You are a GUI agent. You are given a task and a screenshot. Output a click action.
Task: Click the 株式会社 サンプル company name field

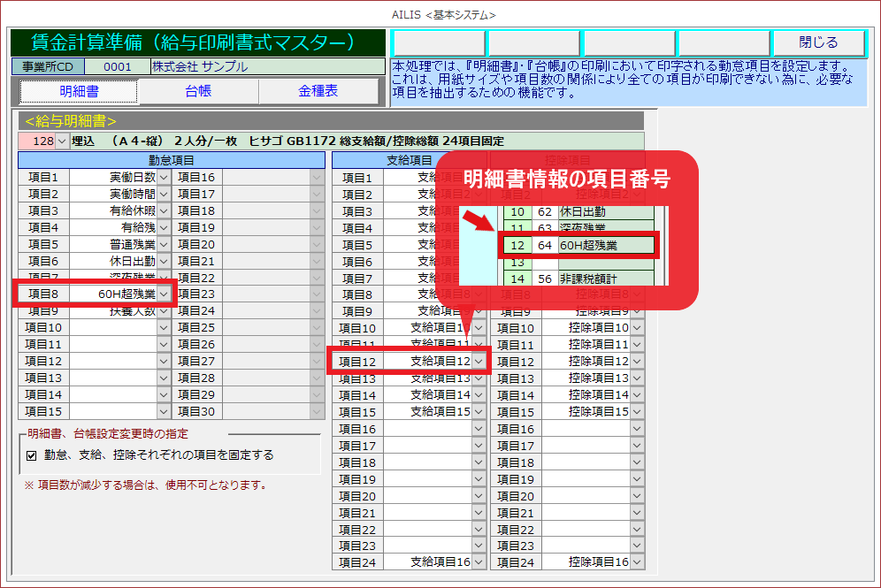pos(266,66)
